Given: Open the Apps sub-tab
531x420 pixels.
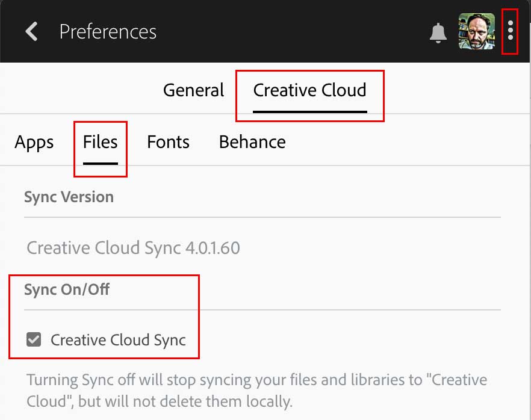Looking at the screenshot, I should (x=34, y=143).
